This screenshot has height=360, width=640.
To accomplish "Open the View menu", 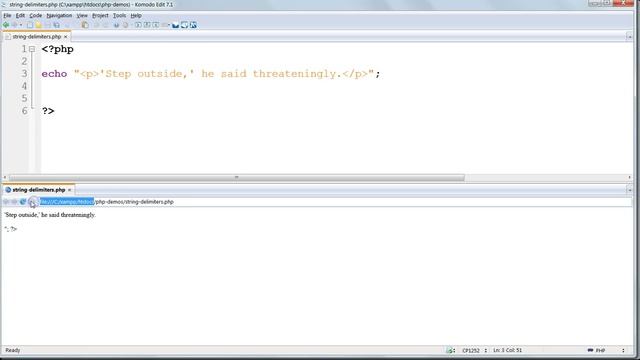I will point(82,16).
